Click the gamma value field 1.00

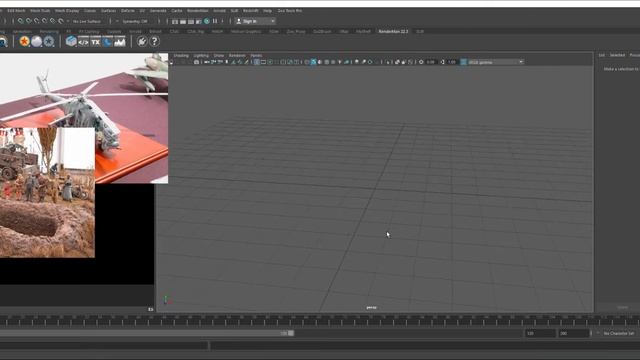pos(452,62)
